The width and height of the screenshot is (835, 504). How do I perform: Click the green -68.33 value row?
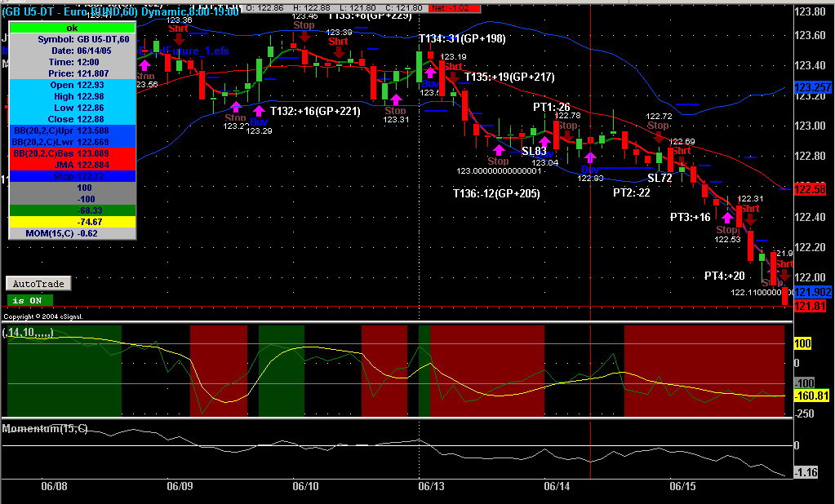tap(73, 210)
